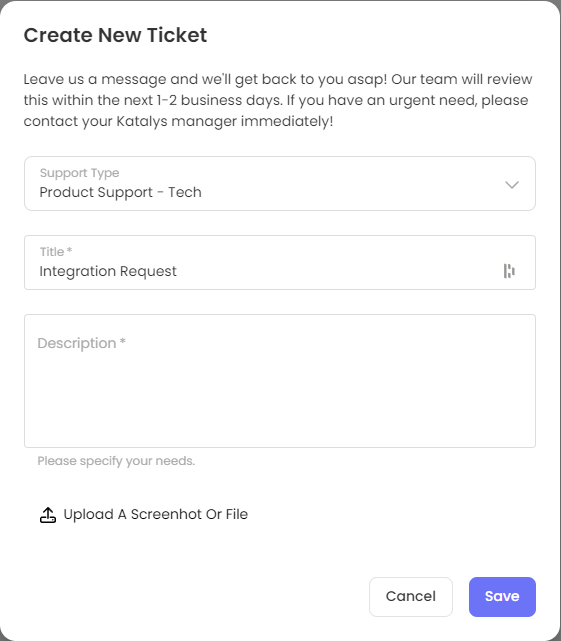The height and width of the screenshot is (641, 561).
Task: Click the 'Create New Ticket' heading
Action: pos(115,35)
